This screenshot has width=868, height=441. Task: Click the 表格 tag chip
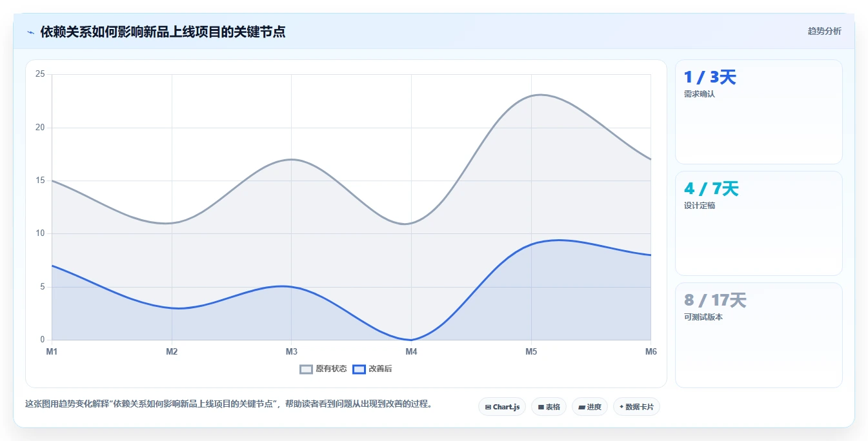pyautogui.click(x=549, y=407)
